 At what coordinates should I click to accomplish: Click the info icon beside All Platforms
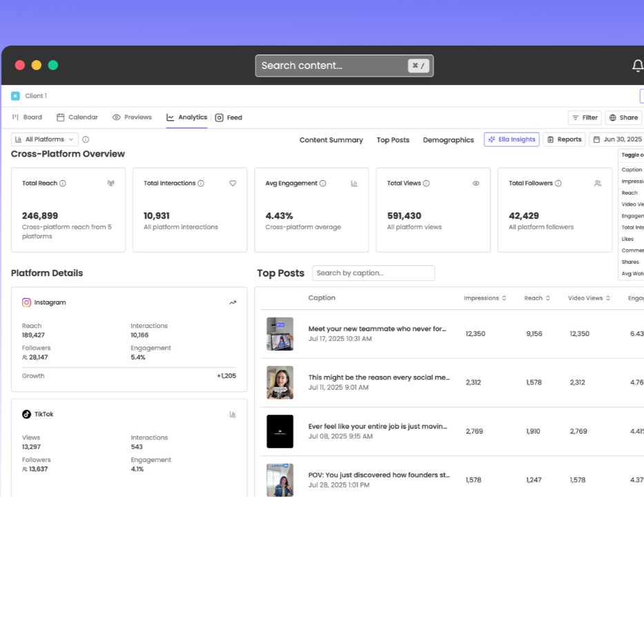click(86, 139)
